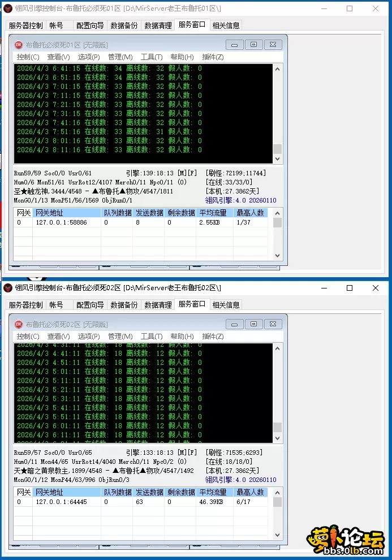
Task: Select gateway row 127.0.0.1:58886
Action: 141,222
